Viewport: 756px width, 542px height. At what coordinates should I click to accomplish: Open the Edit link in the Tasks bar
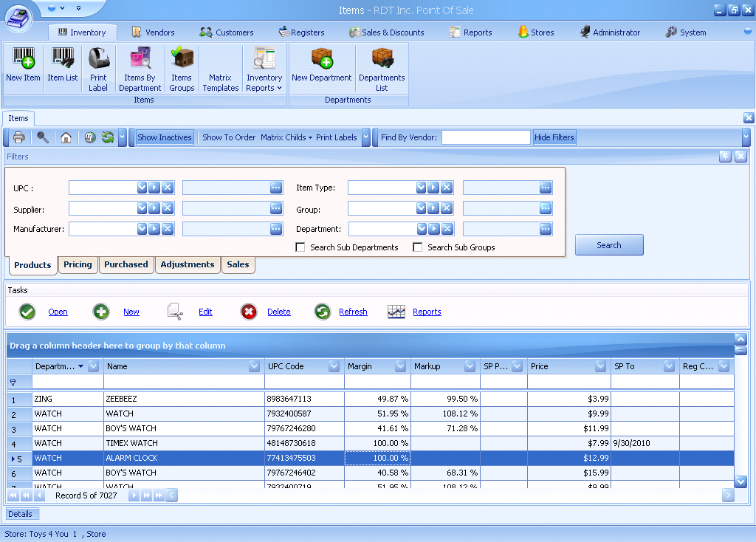tap(205, 312)
